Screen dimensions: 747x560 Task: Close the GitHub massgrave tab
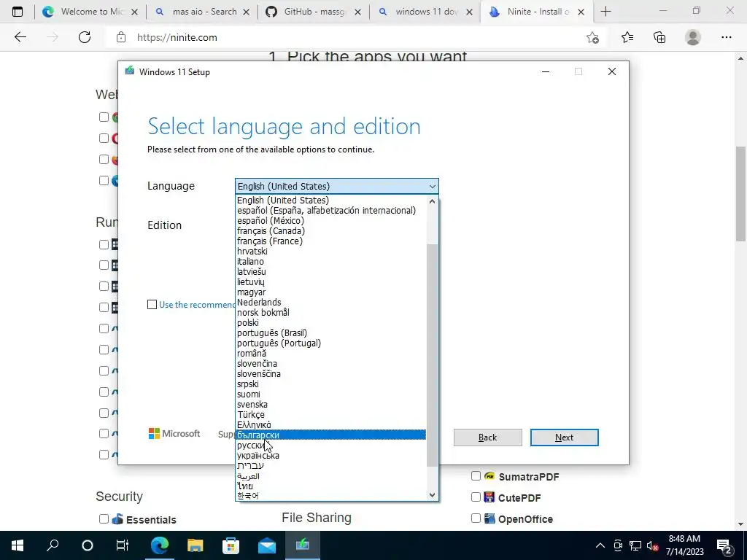[x=357, y=12]
